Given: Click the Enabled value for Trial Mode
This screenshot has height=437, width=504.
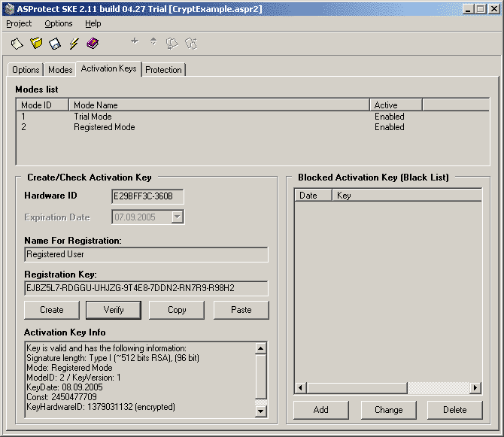Looking at the screenshot, I should pyautogui.click(x=390, y=117).
